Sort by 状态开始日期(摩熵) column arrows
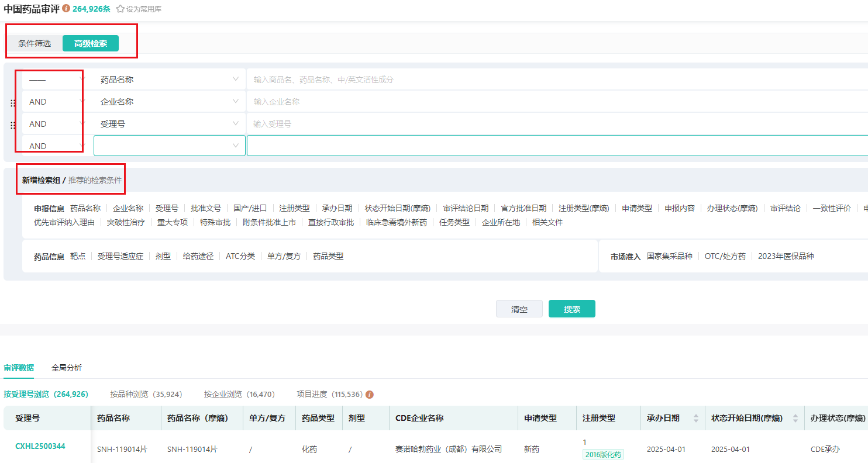Viewport: 868px width, 463px height. [795, 419]
